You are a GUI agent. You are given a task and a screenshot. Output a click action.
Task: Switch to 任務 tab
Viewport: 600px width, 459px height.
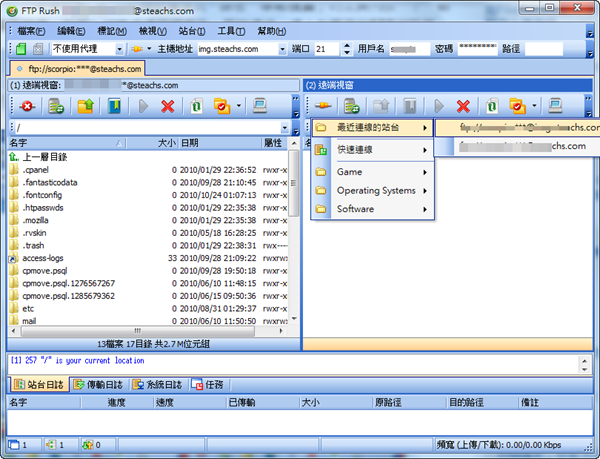[207, 384]
